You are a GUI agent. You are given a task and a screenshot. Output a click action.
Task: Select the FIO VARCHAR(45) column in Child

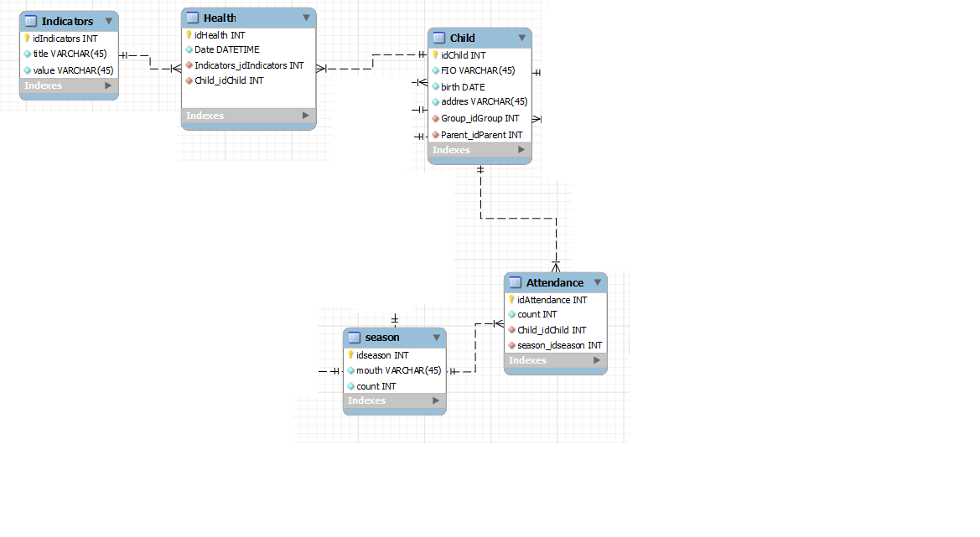478,70
